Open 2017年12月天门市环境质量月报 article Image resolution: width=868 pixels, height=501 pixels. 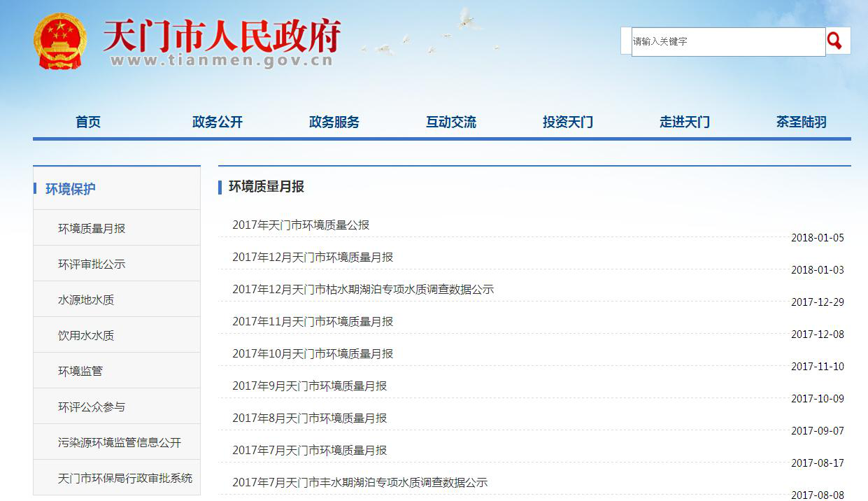coord(313,257)
